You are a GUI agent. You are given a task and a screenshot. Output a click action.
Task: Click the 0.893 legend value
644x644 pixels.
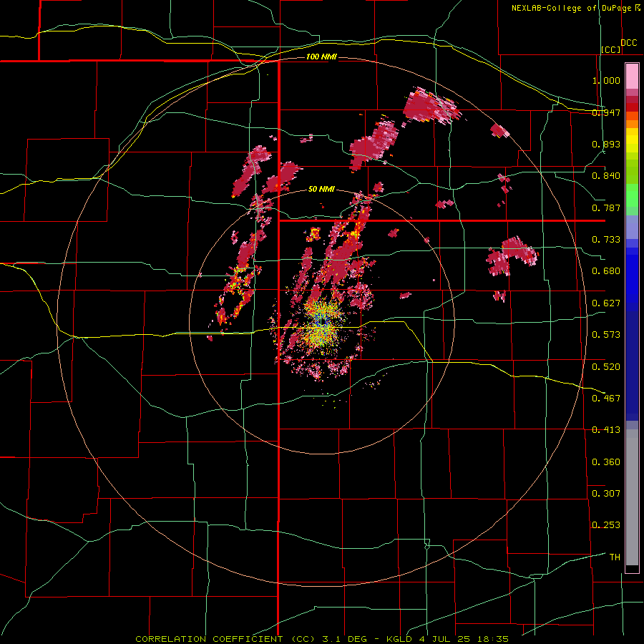tap(606, 144)
